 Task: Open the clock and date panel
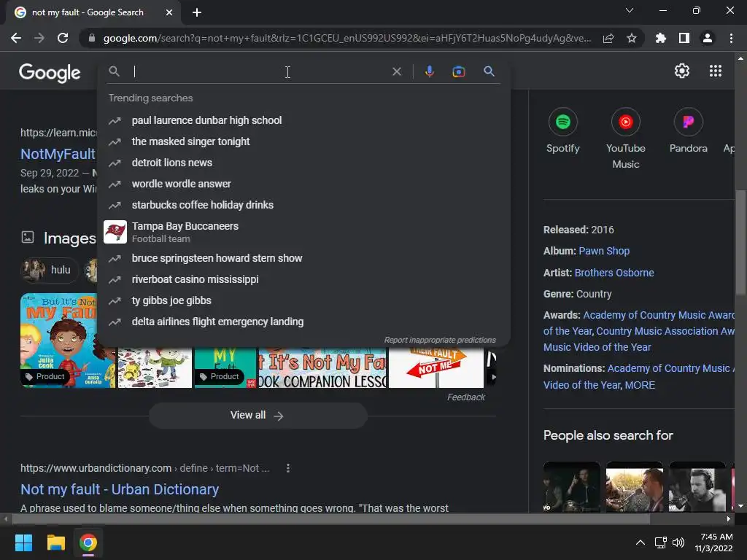click(714, 542)
